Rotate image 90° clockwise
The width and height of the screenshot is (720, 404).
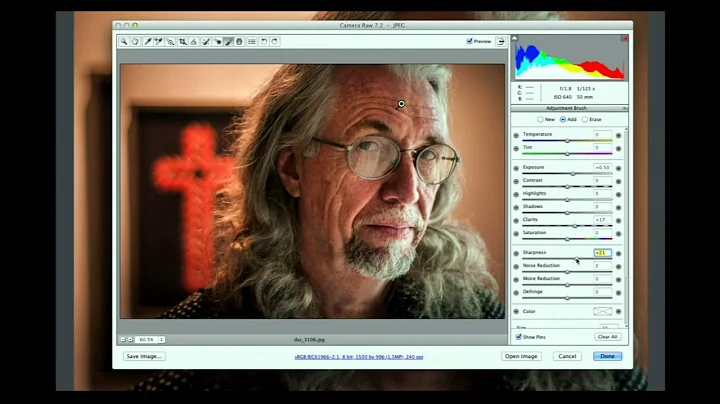275,42
